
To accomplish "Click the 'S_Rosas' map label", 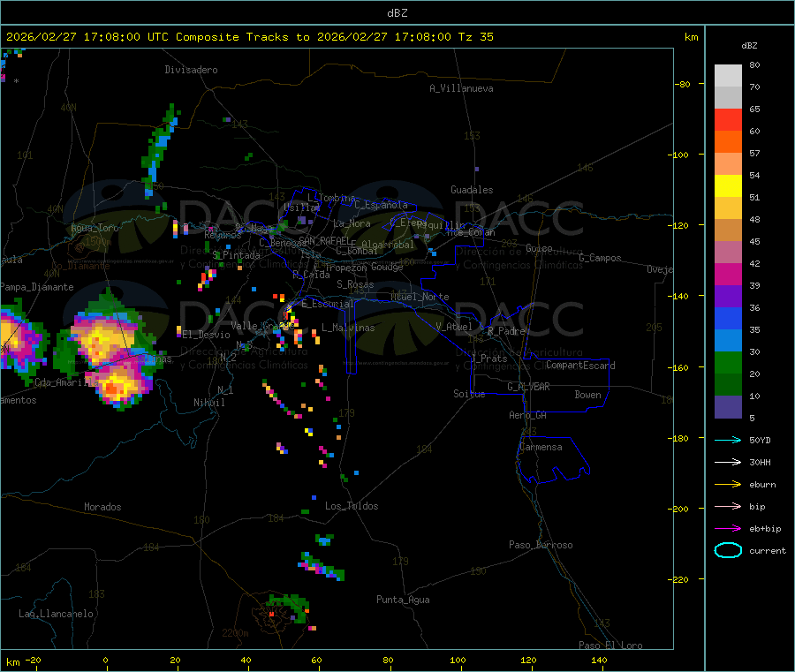I will 355,284.
